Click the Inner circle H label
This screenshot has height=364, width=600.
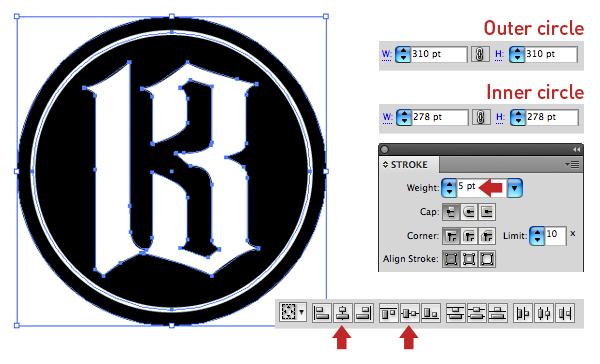(500, 118)
